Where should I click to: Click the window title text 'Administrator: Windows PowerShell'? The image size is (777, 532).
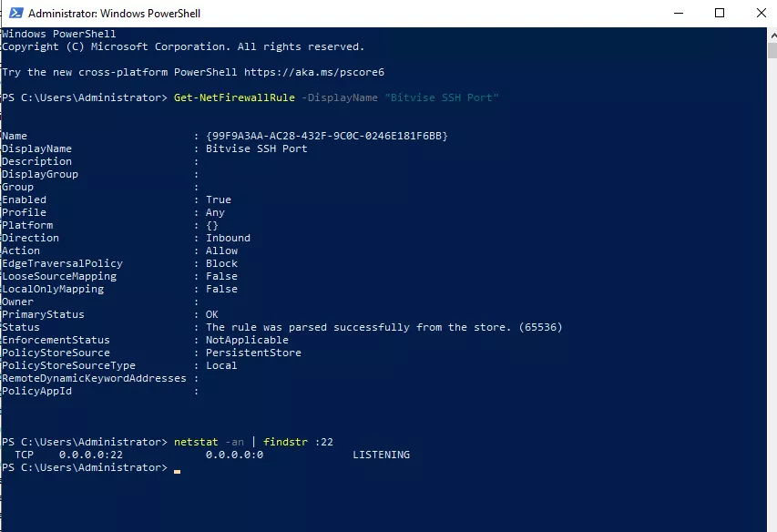(115, 14)
